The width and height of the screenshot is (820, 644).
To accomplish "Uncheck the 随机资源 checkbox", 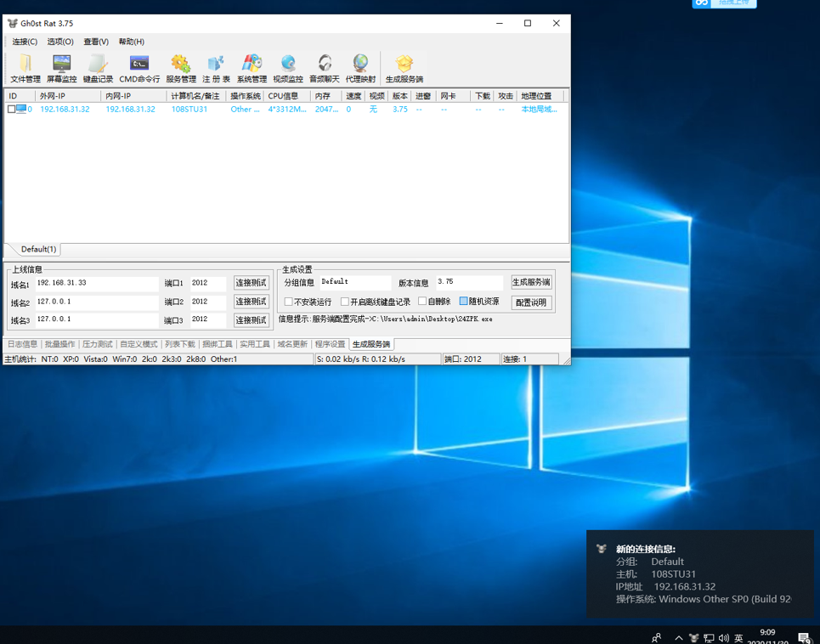I will coord(464,302).
